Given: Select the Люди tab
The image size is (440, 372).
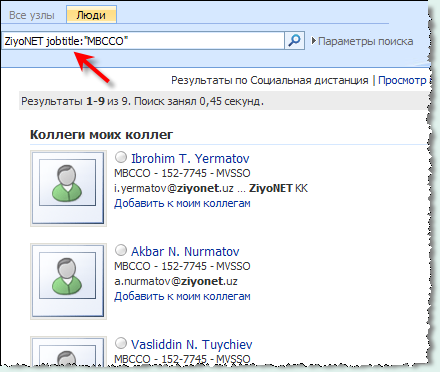Looking at the screenshot, I should point(91,15).
